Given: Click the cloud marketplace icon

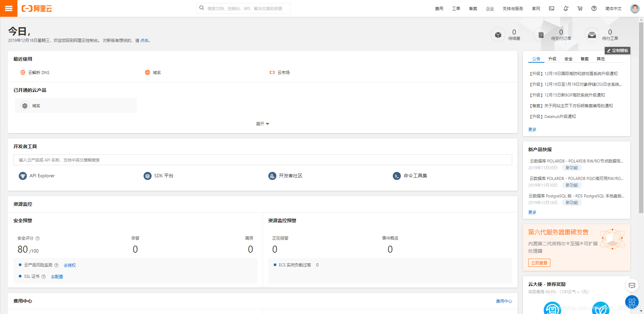Looking at the screenshot, I should (272, 72).
